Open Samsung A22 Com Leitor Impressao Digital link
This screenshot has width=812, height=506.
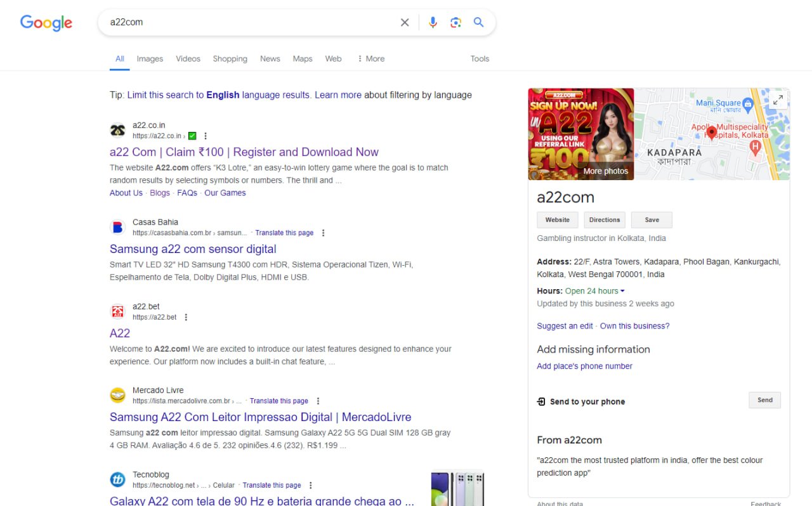[x=261, y=417]
